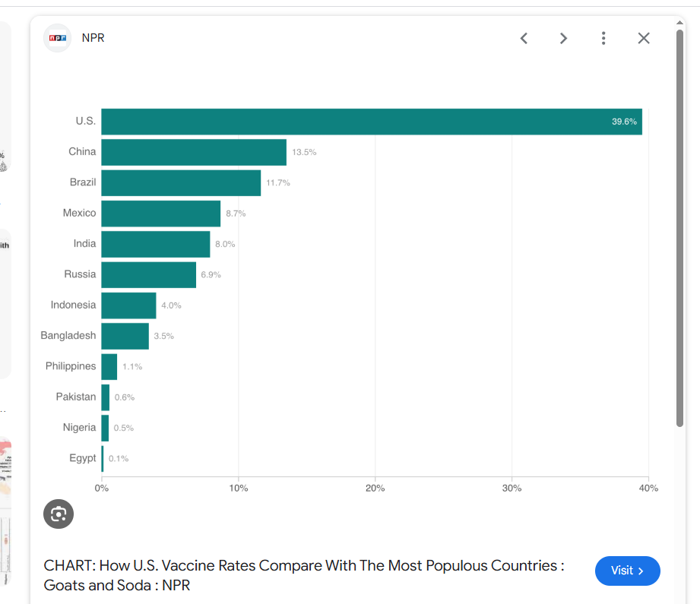Viewport: 700px width, 604px height.
Task: Select the China bar in chart
Action: 194,152
